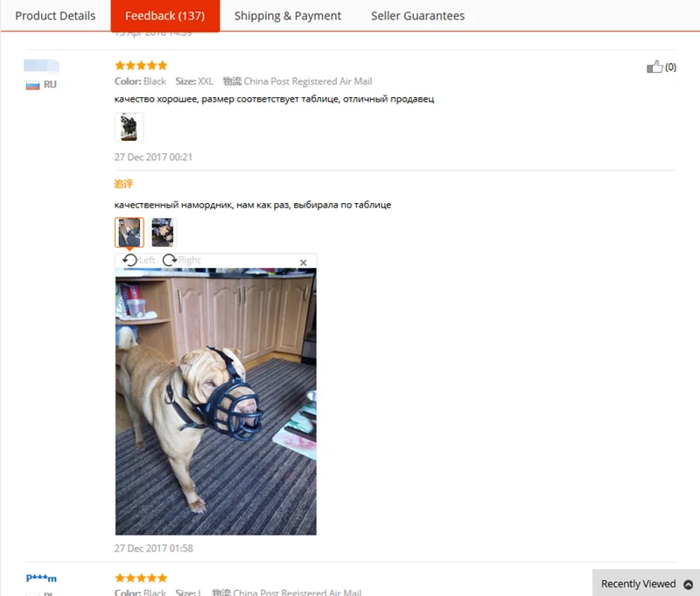View the second follow-up dog thumbnail

click(x=163, y=232)
